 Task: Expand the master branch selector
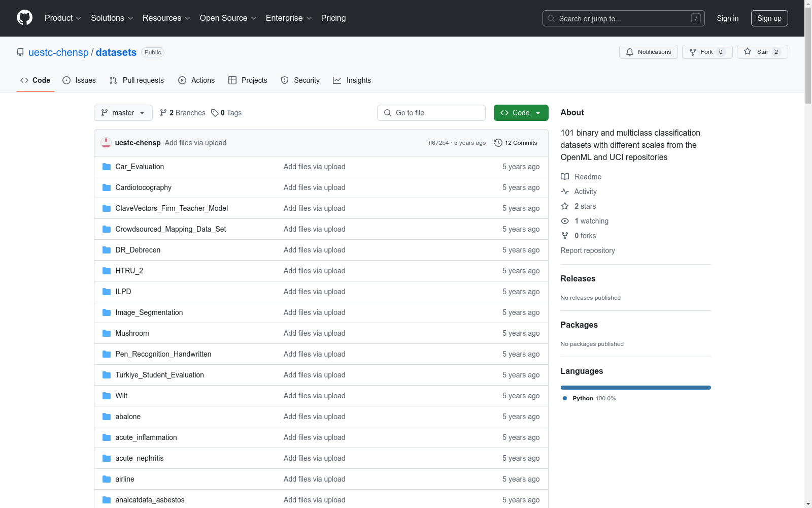click(x=123, y=113)
